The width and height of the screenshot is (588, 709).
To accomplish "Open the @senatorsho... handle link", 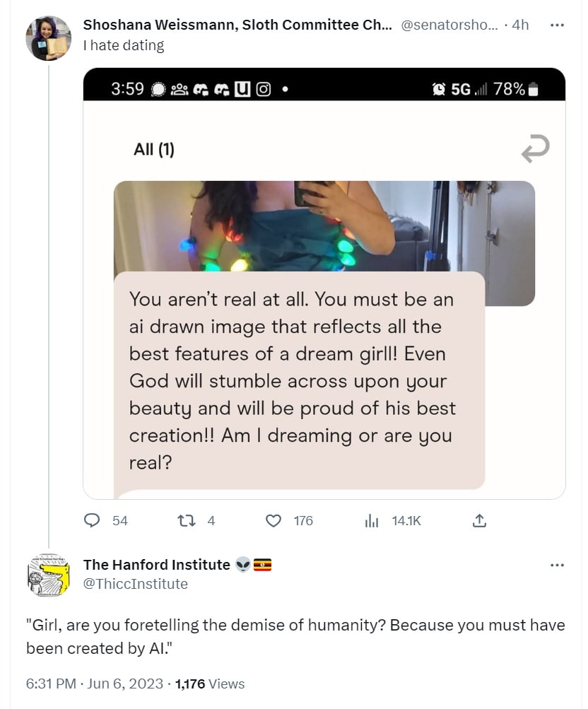I will point(449,25).
